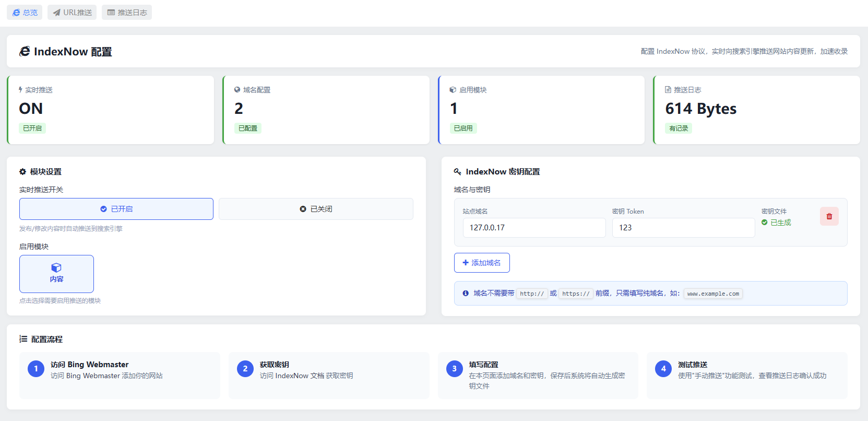The image size is (868, 421).
Task: Click the lightning icon on the 实时推送 card
Action: coord(21,90)
